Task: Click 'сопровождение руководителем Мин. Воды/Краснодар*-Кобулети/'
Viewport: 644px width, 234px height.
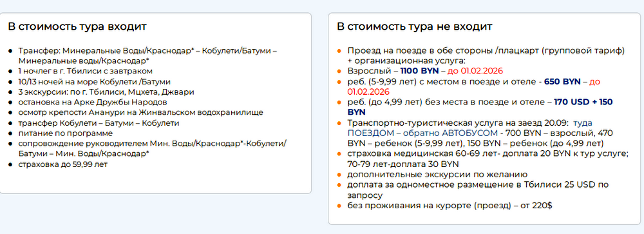Action: pyautogui.click(x=153, y=144)
